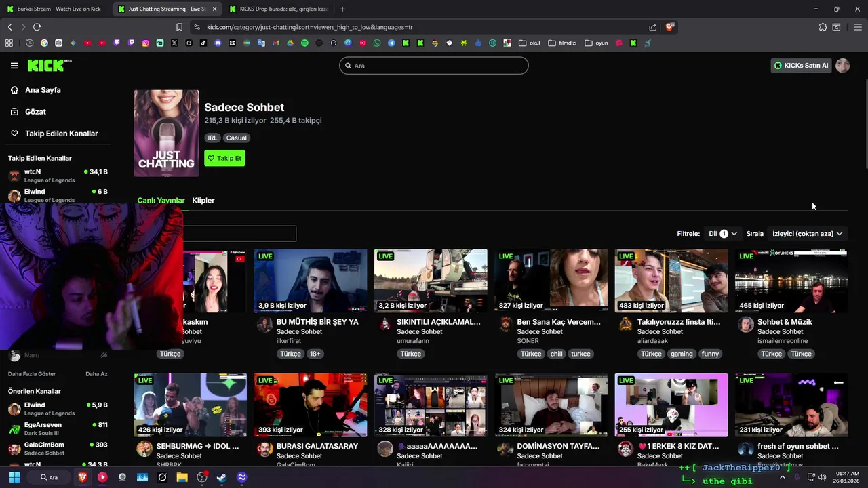This screenshot has width=868, height=488.
Task: Open the Spotify bookmark
Action: 304,43
